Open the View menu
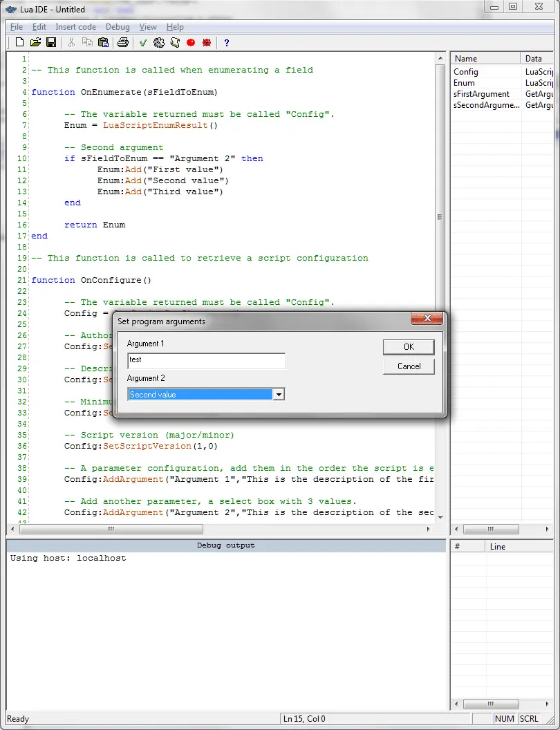The image size is (560, 730). [148, 27]
